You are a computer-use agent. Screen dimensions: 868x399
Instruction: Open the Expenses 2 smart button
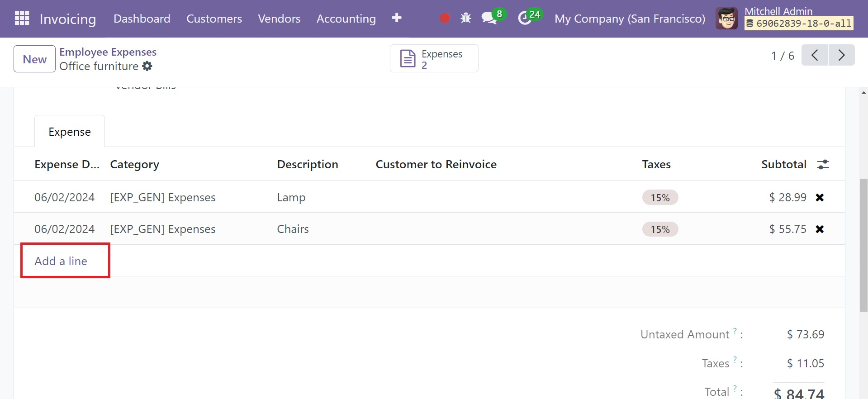coord(434,59)
